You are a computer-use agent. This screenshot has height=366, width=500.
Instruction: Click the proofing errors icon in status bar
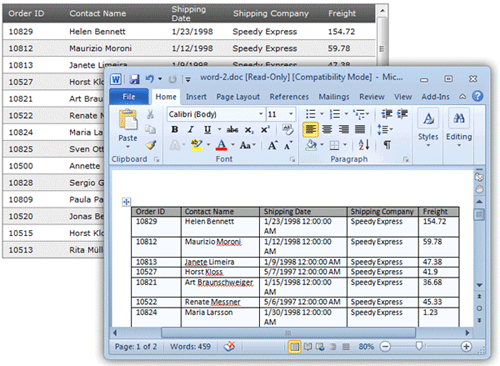229,346
